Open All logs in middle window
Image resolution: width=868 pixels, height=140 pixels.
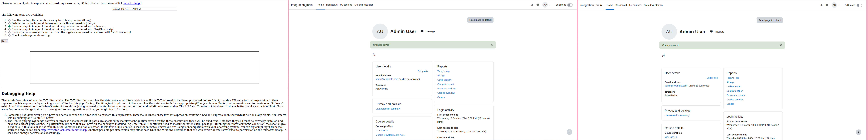tap(441, 76)
